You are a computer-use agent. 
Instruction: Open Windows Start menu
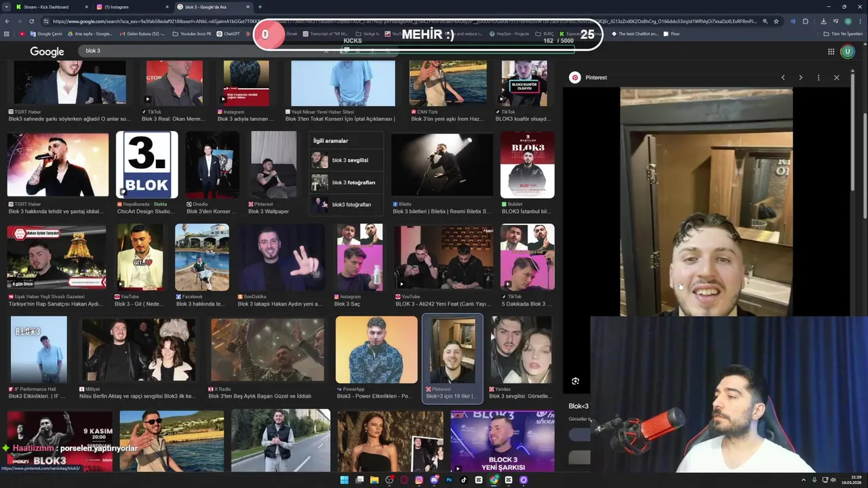click(x=344, y=480)
